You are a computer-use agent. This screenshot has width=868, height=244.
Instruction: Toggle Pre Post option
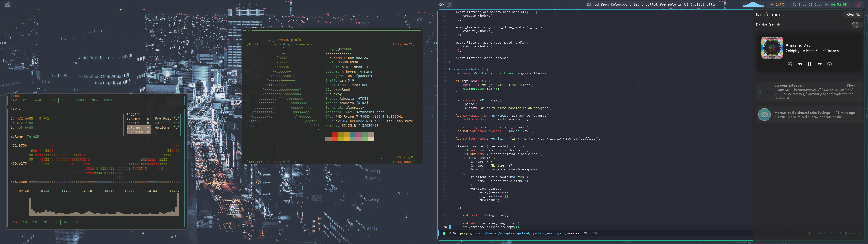[167, 119]
